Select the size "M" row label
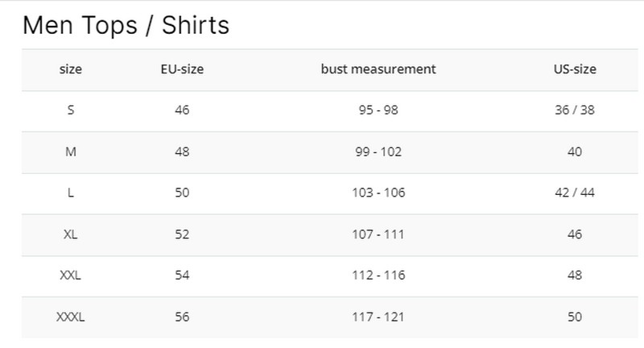 (71, 151)
